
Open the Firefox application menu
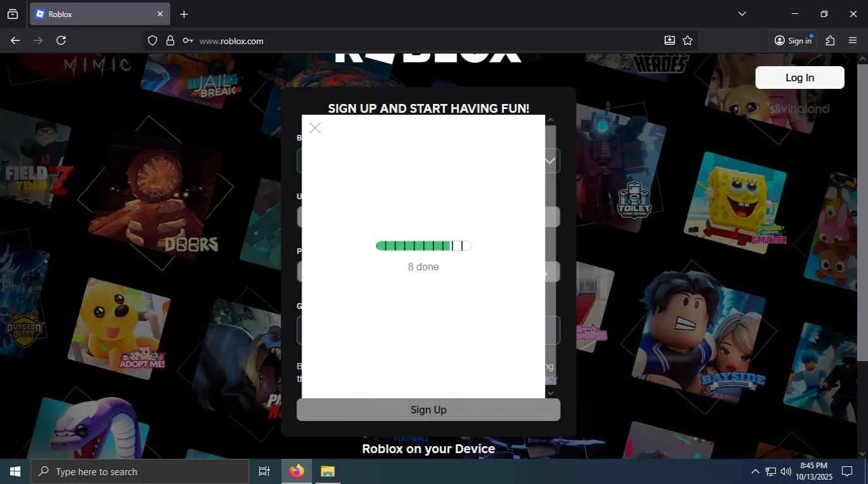[x=853, y=40]
